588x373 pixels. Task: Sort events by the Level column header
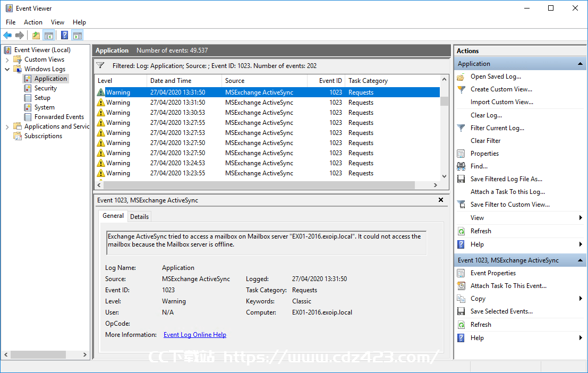(121, 81)
